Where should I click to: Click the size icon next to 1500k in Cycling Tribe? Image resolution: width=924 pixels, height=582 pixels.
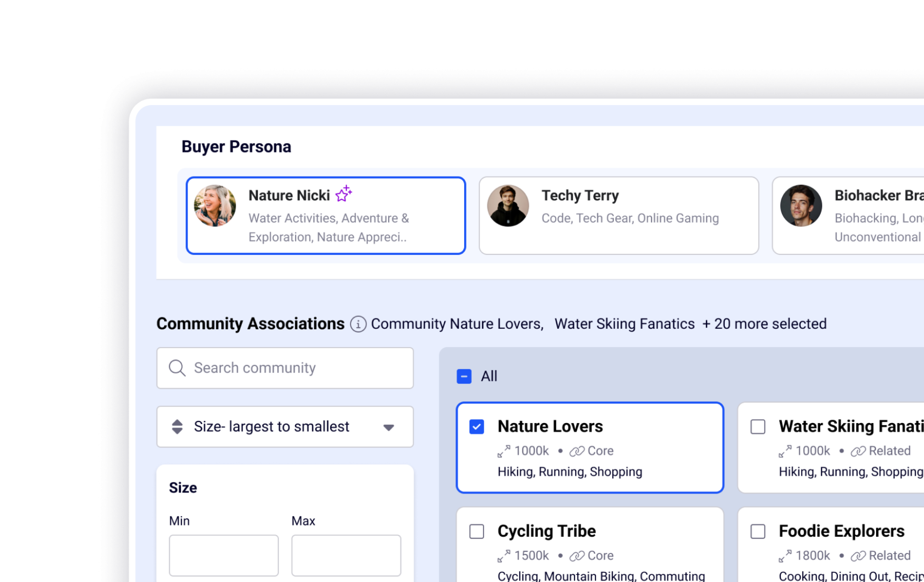click(x=503, y=556)
